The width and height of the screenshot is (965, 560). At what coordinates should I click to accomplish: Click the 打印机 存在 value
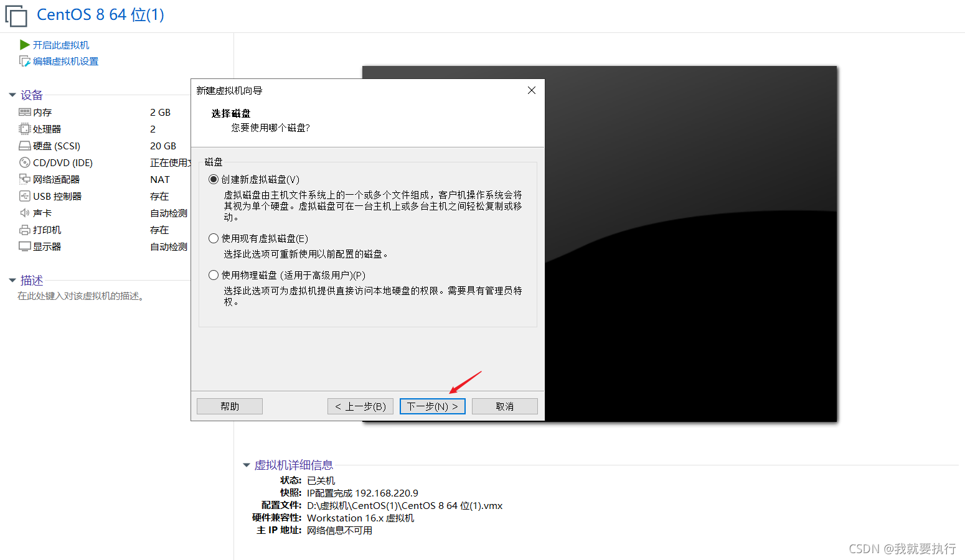pyautogui.click(x=159, y=230)
